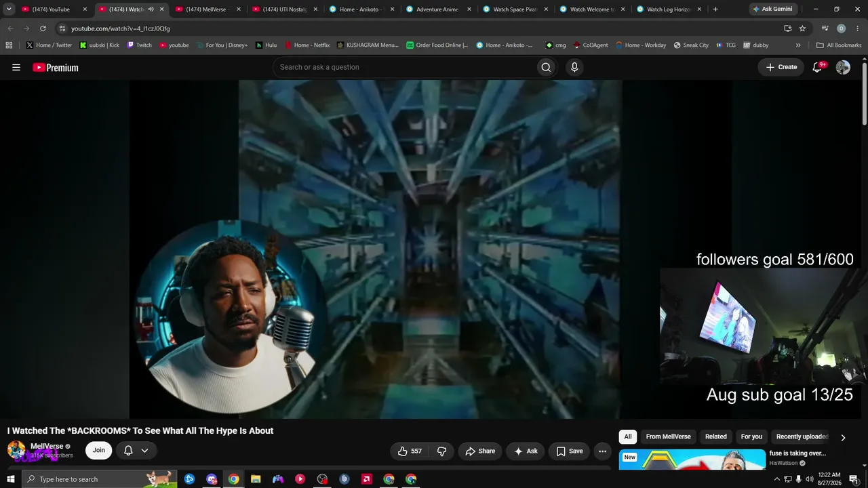
Task: Click the Join channel button
Action: (x=99, y=450)
